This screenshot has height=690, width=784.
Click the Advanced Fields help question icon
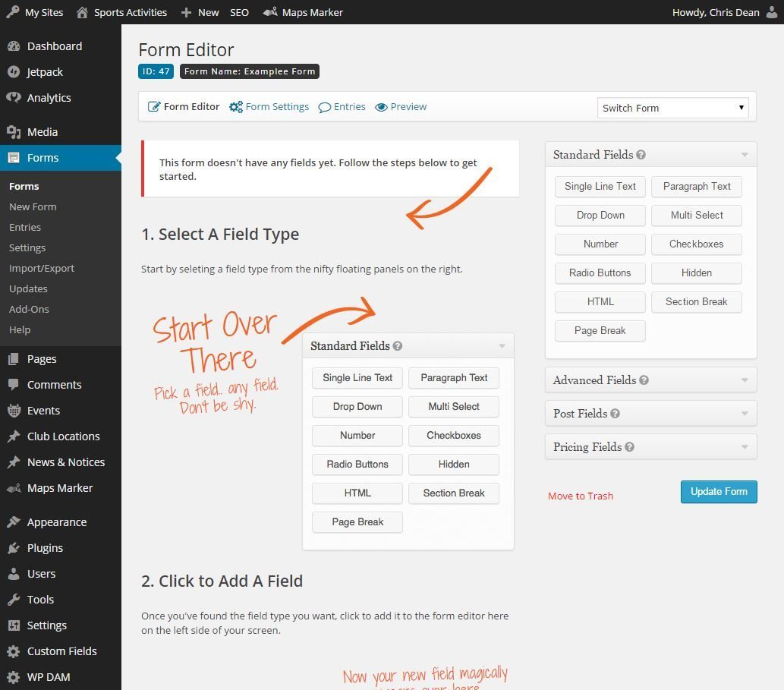[644, 380]
